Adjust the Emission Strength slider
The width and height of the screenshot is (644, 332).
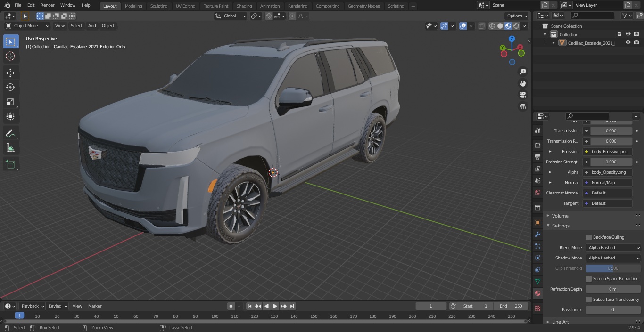(611, 162)
